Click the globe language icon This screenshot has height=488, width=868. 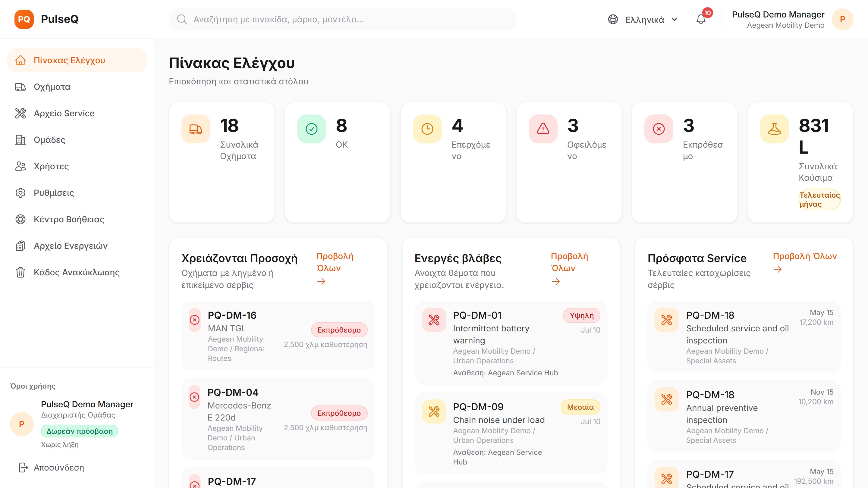[x=613, y=19]
